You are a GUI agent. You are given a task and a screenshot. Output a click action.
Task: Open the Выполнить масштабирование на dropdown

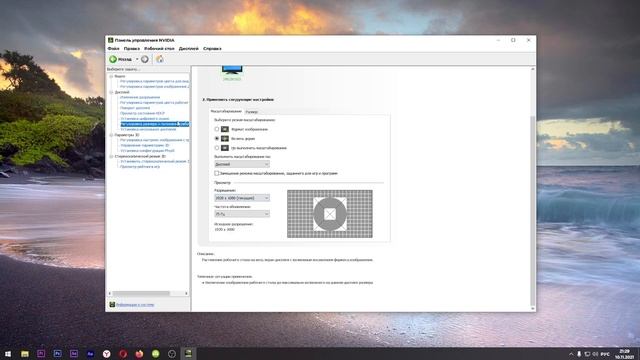click(242, 164)
